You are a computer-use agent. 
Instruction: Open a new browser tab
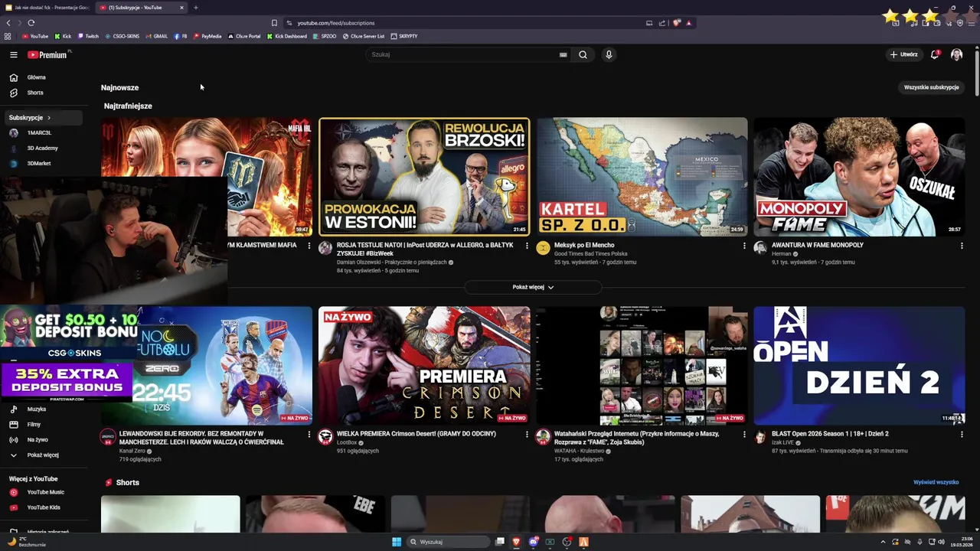(x=195, y=8)
